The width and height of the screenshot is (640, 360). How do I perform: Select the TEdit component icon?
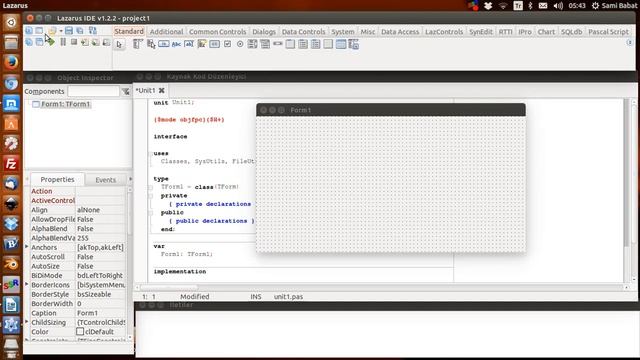pos(189,44)
